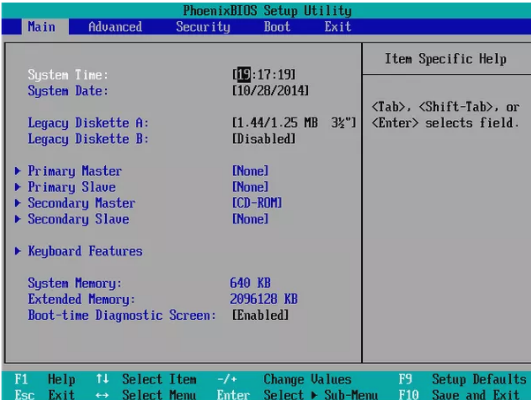Expand the Secondary Slave arrow

coord(18,219)
